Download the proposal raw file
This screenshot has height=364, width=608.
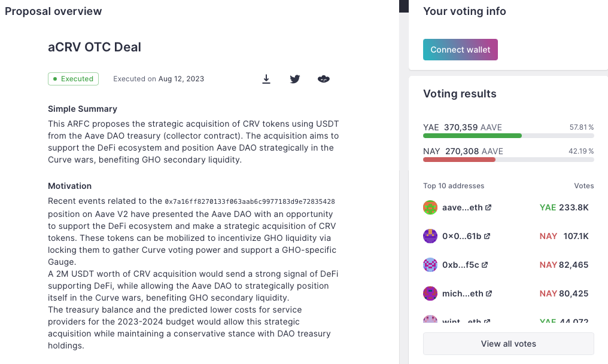click(266, 79)
